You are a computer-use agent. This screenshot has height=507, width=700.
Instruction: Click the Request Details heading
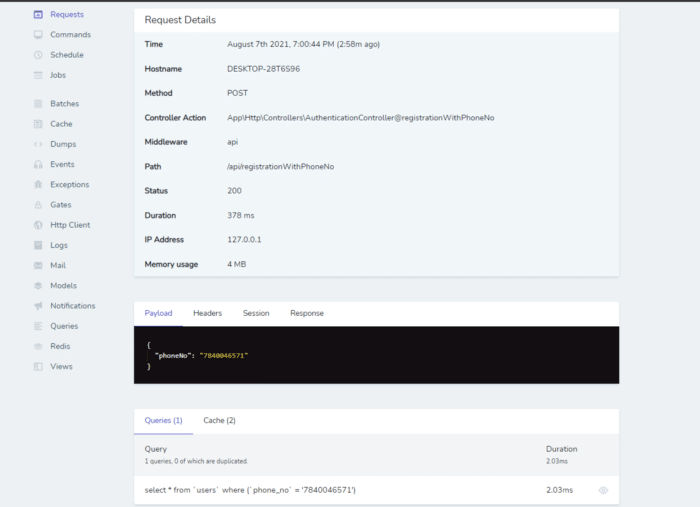point(180,20)
